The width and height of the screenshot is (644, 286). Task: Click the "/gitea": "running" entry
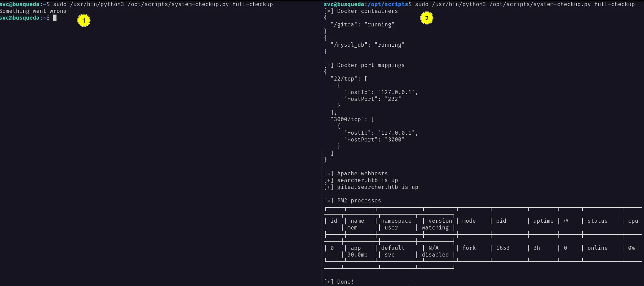362,25
